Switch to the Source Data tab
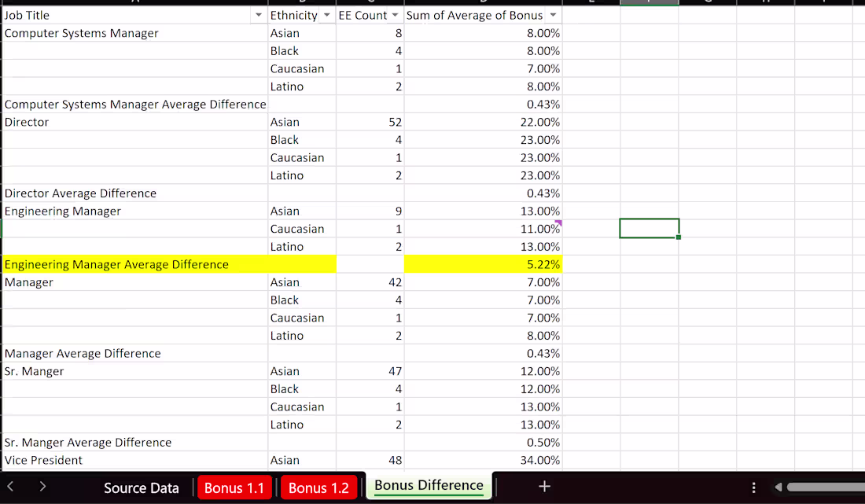 point(141,487)
